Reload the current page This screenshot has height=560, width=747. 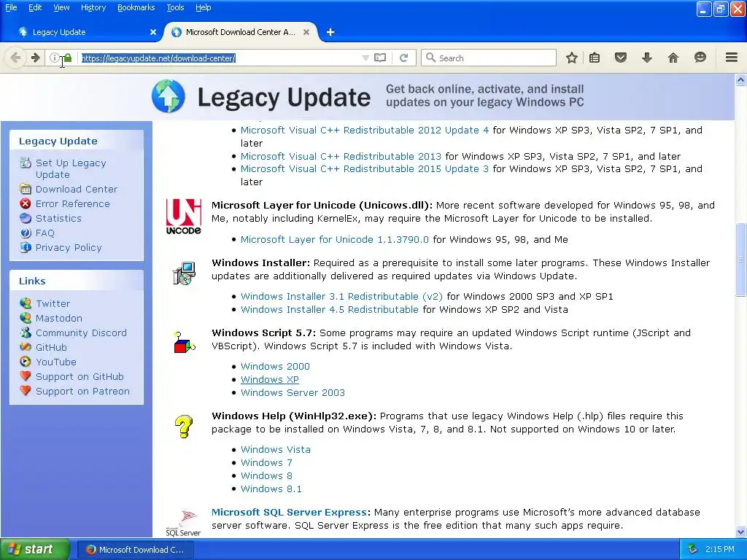coord(404,58)
